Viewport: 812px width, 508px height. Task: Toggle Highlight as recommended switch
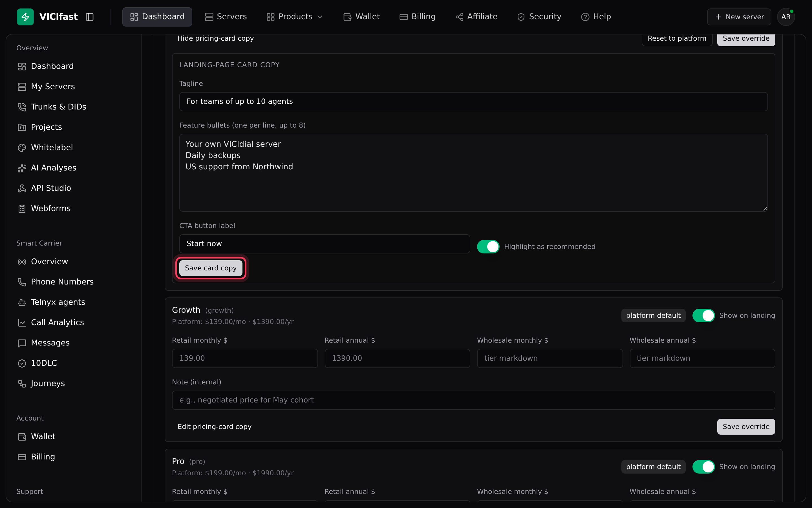click(x=488, y=247)
